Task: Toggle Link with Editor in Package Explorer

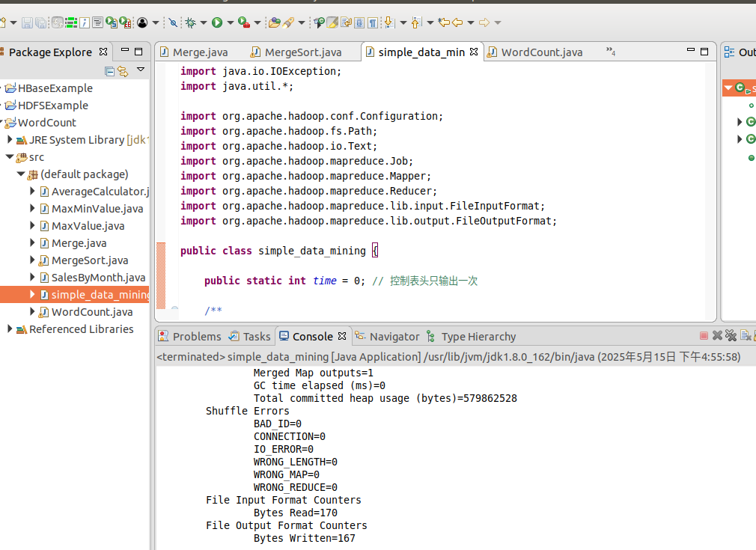Action: point(123,71)
